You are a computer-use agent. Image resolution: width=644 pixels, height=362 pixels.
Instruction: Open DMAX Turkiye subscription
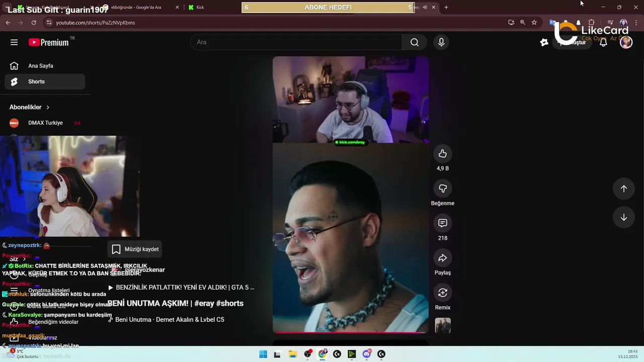(x=45, y=123)
